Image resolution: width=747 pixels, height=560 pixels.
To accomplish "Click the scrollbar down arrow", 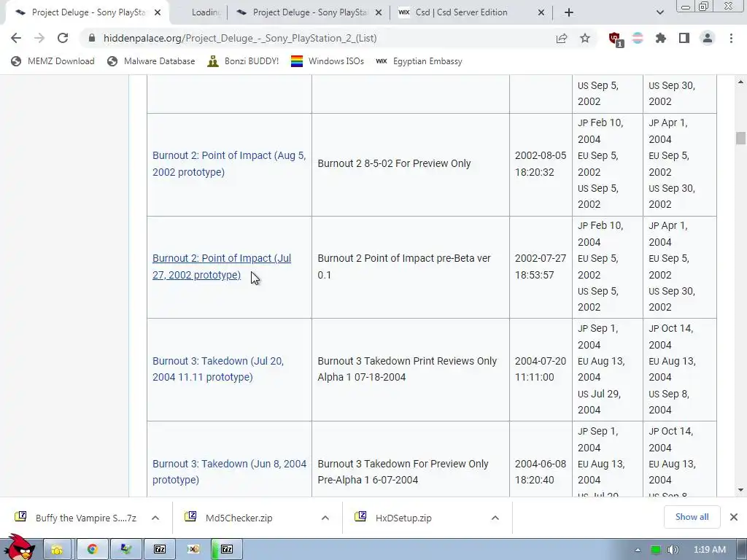I will 740,489.
